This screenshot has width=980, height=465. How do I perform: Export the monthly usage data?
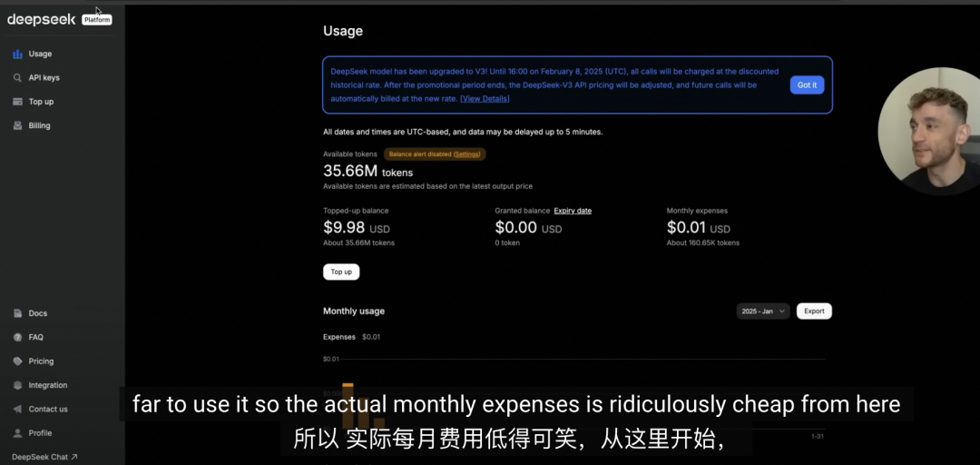point(814,311)
